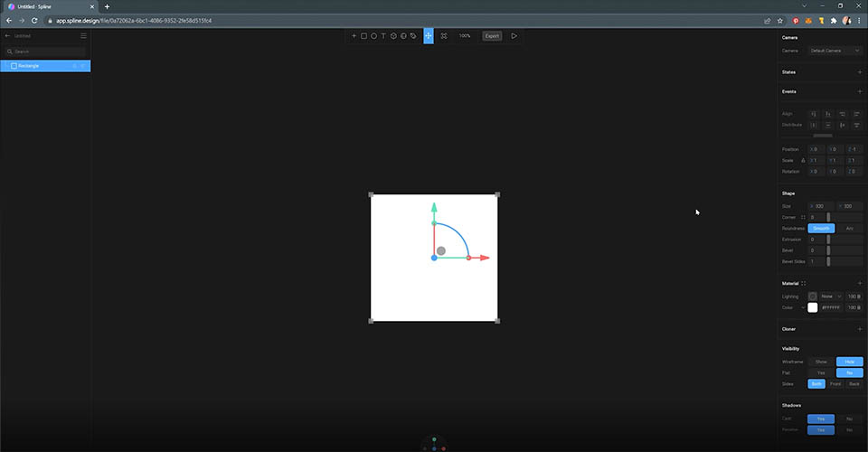Select the Rectangle layer in the list
Image resolution: width=868 pixels, height=452 pixels.
[45, 66]
